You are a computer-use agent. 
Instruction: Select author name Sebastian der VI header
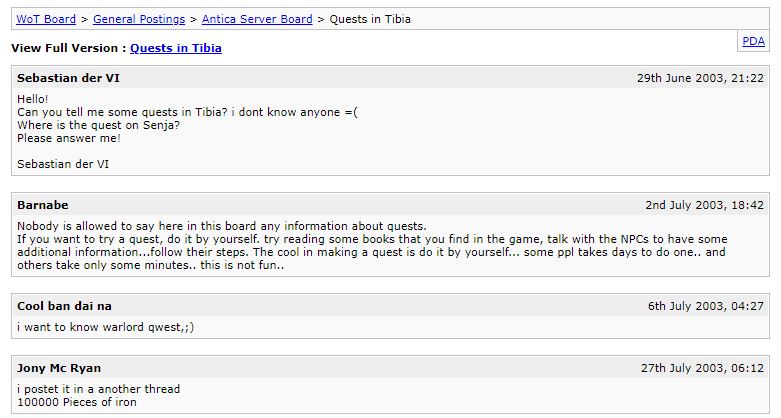[x=62, y=78]
